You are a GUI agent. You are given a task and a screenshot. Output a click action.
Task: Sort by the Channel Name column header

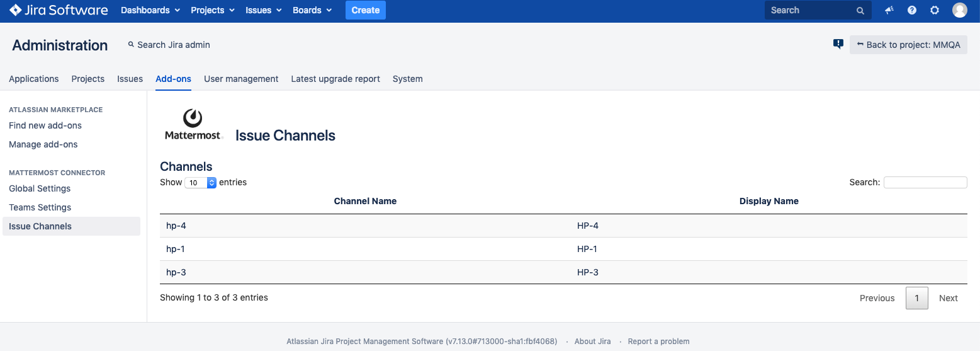365,201
